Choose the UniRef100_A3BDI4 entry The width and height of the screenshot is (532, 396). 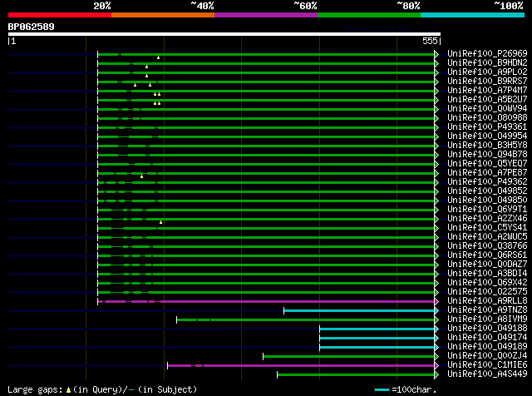(487, 274)
